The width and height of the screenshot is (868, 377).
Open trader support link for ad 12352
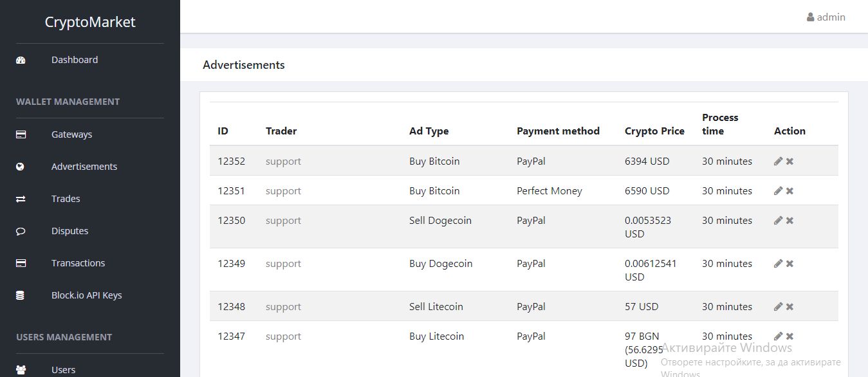pyautogui.click(x=283, y=161)
